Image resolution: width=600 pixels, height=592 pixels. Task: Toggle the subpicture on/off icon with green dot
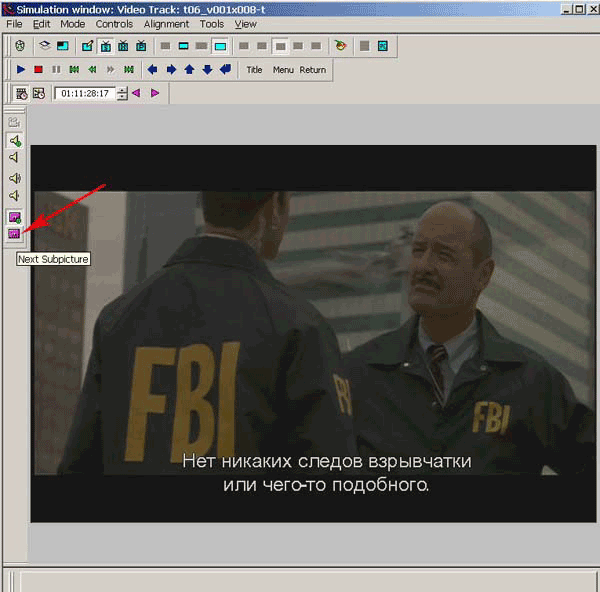click(15, 217)
